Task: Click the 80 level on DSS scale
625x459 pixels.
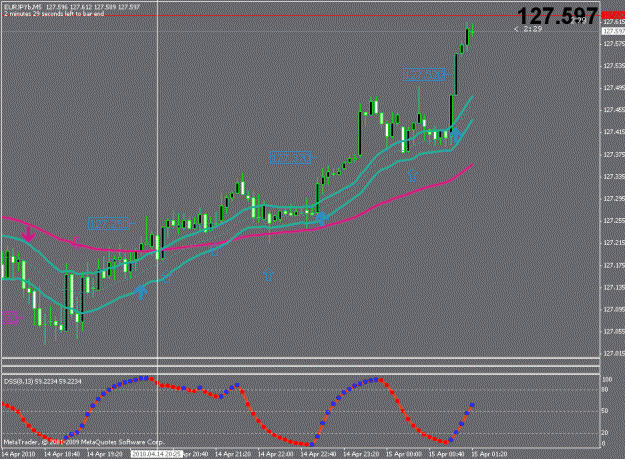Action: click(605, 390)
